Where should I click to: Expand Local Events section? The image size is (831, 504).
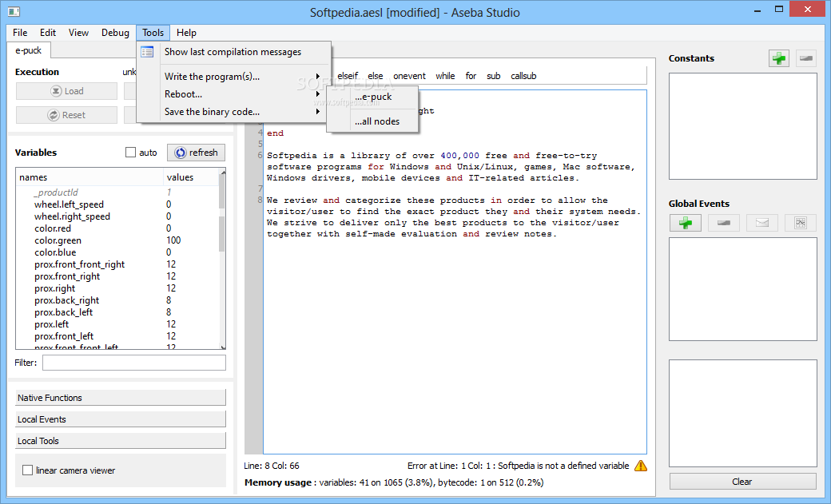click(121, 419)
